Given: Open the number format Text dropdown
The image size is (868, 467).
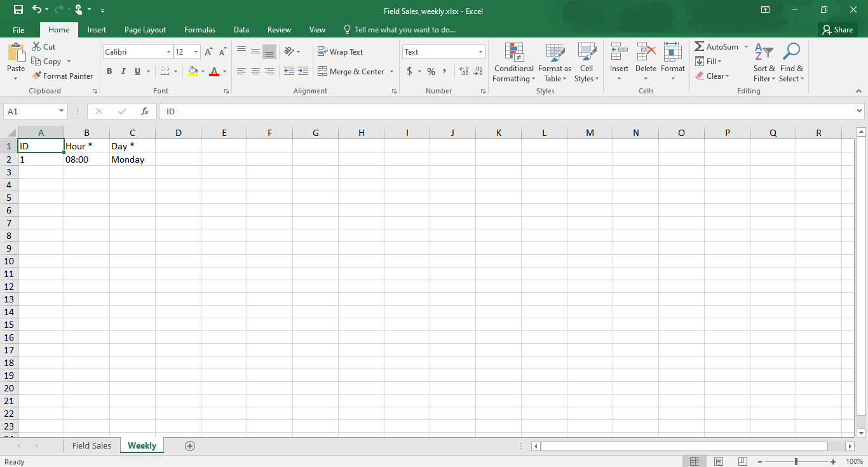Looking at the screenshot, I should [x=480, y=52].
